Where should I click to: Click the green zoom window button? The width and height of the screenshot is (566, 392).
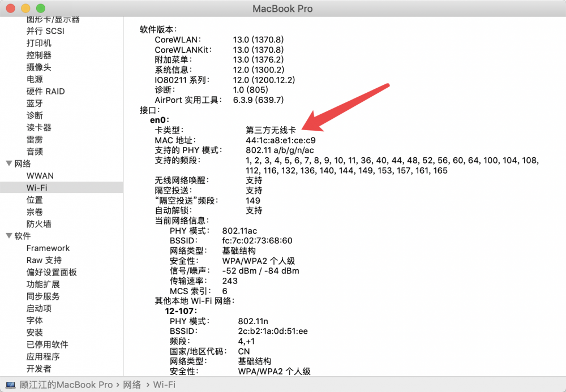pos(41,8)
